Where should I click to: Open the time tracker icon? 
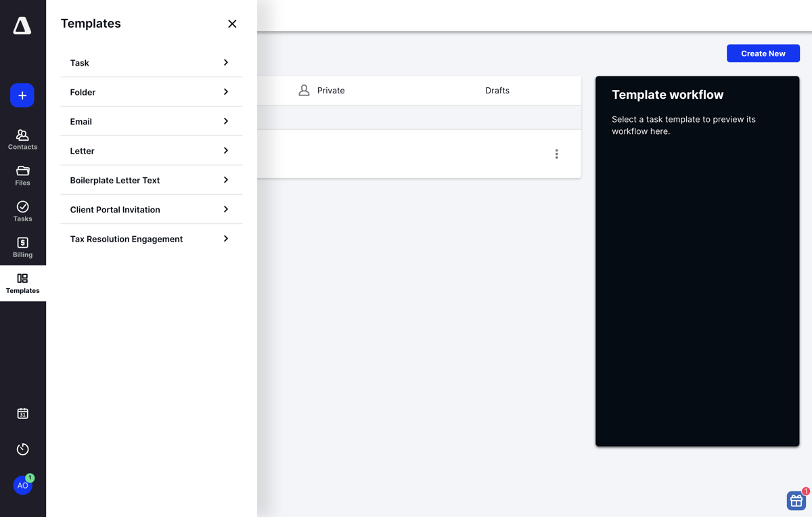point(22,449)
